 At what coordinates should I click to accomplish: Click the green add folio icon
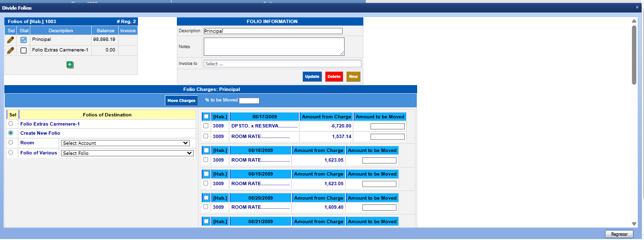[x=70, y=65]
